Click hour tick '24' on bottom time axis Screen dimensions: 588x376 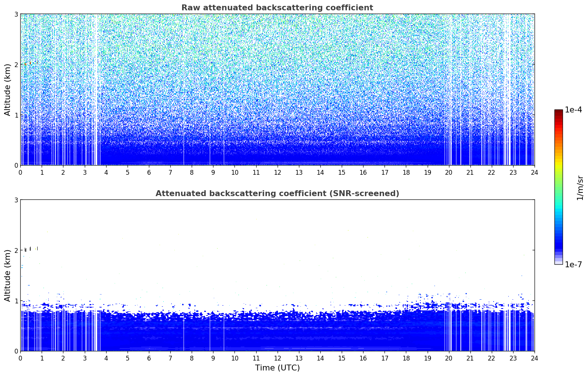click(535, 358)
